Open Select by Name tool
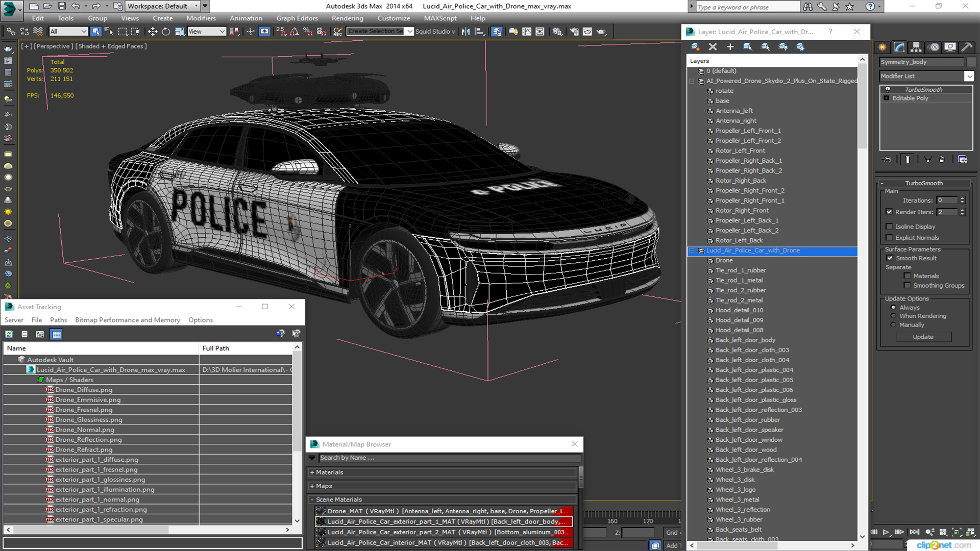This screenshot has width=980, height=551. (x=109, y=32)
